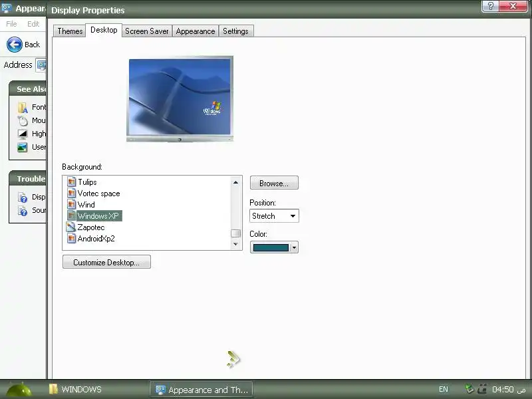Viewport: 532px width, 399px height.
Task: Click the Appearance window title icon
Action: 7,8
